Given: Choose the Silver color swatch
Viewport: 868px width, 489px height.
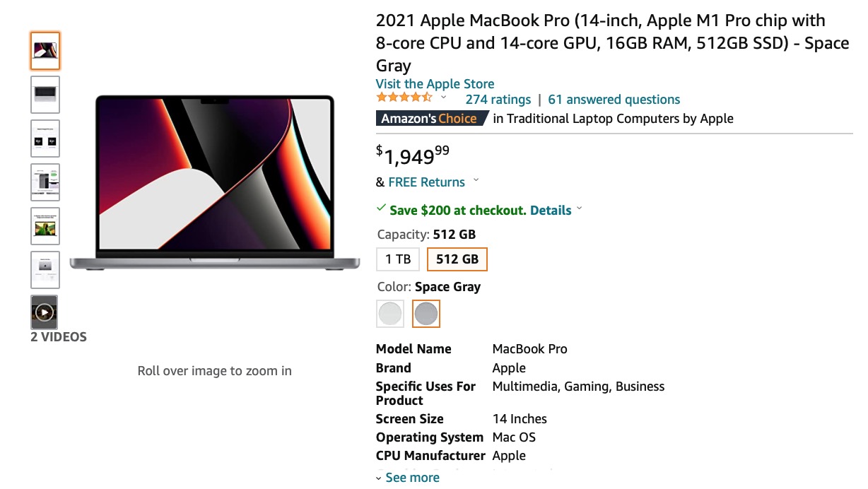Looking at the screenshot, I should coord(390,313).
